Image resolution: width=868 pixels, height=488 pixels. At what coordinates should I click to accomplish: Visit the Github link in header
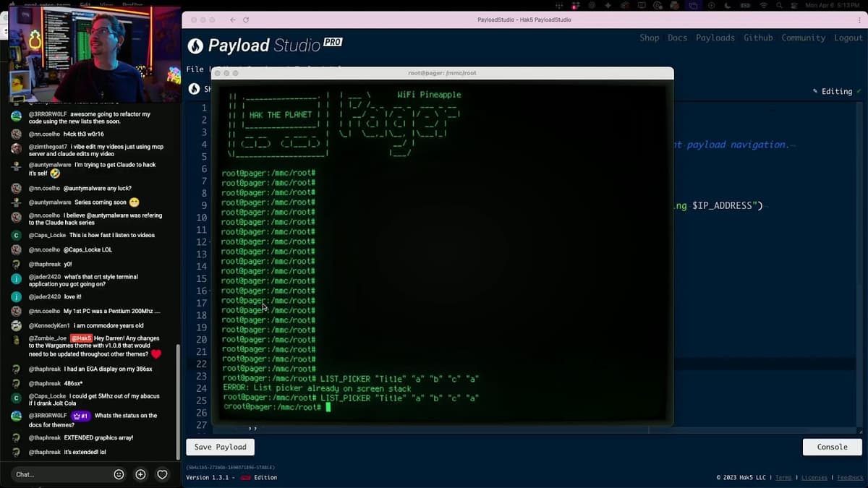(758, 38)
